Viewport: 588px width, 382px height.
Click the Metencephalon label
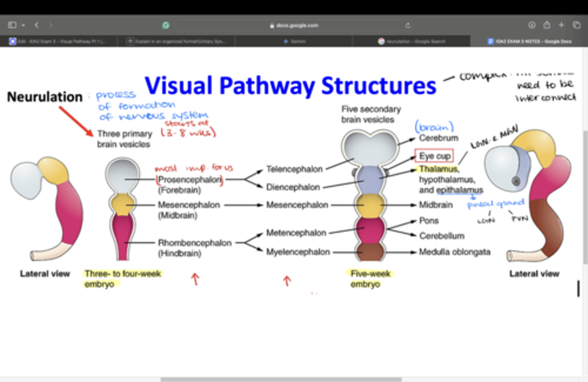pyautogui.click(x=296, y=233)
